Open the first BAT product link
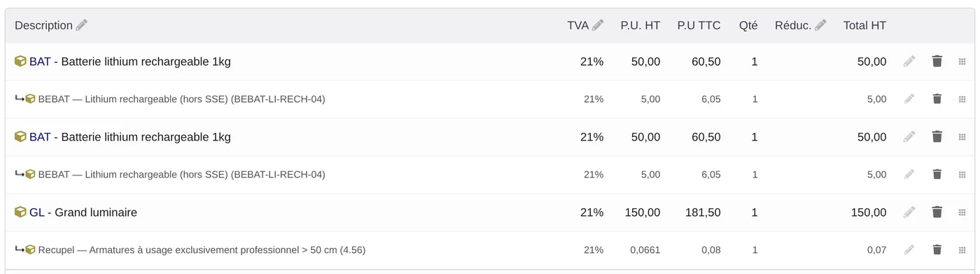980x274 pixels. pyautogui.click(x=40, y=62)
